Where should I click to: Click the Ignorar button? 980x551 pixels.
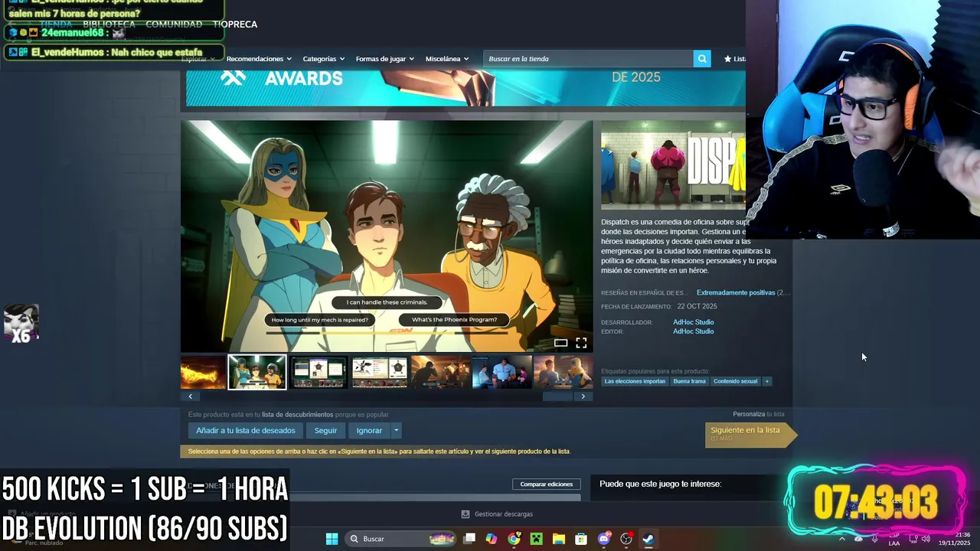click(x=369, y=431)
